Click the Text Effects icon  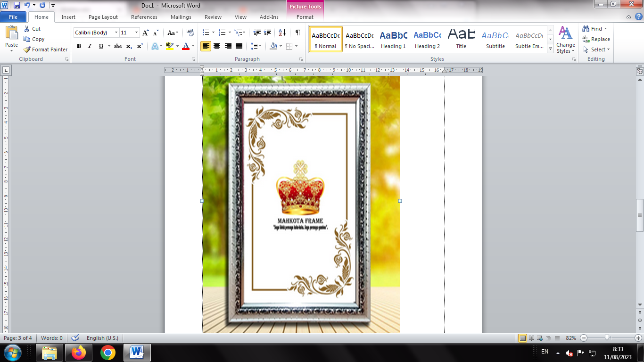(x=155, y=46)
